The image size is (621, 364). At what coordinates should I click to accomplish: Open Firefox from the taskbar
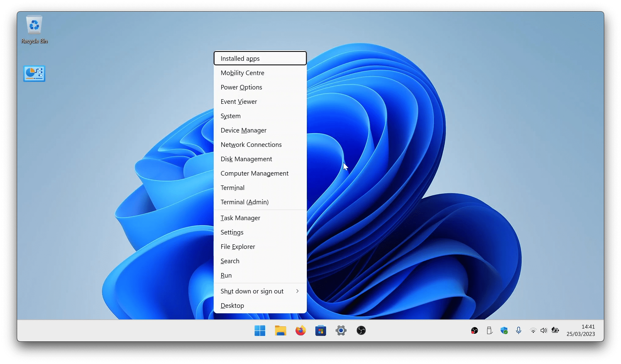point(300,330)
